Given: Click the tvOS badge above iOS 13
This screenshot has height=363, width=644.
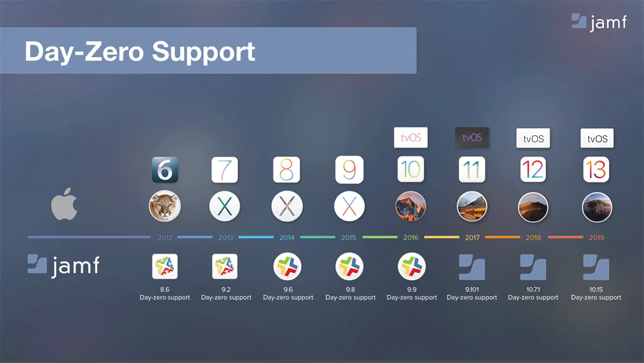Looking at the screenshot, I should 597,138.
